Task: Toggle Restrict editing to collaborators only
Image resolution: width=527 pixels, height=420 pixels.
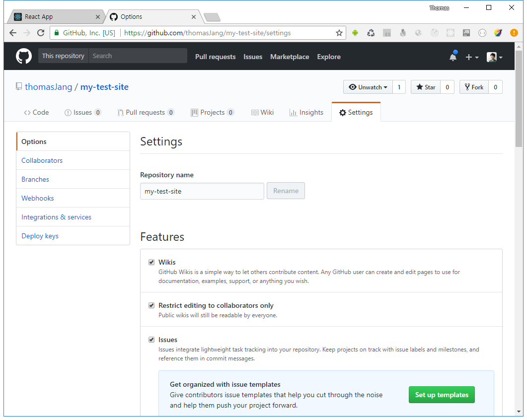Action: pos(151,305)
